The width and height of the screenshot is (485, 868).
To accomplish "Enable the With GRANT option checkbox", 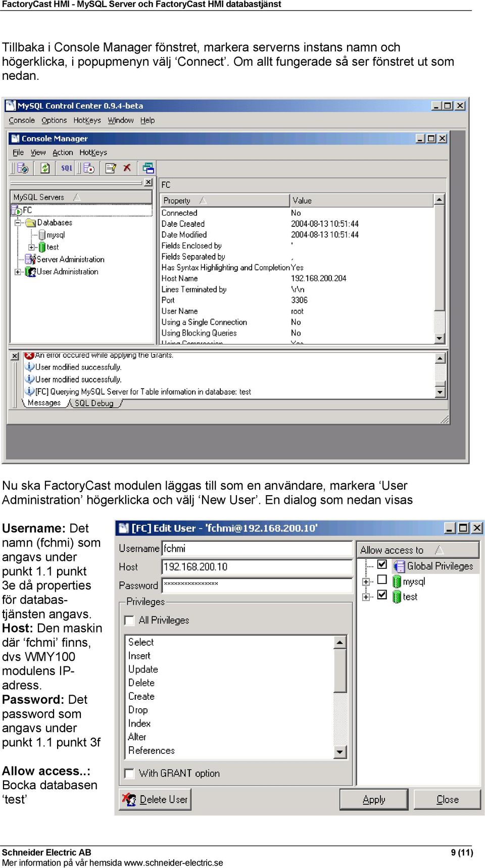I will coord(129,774).
